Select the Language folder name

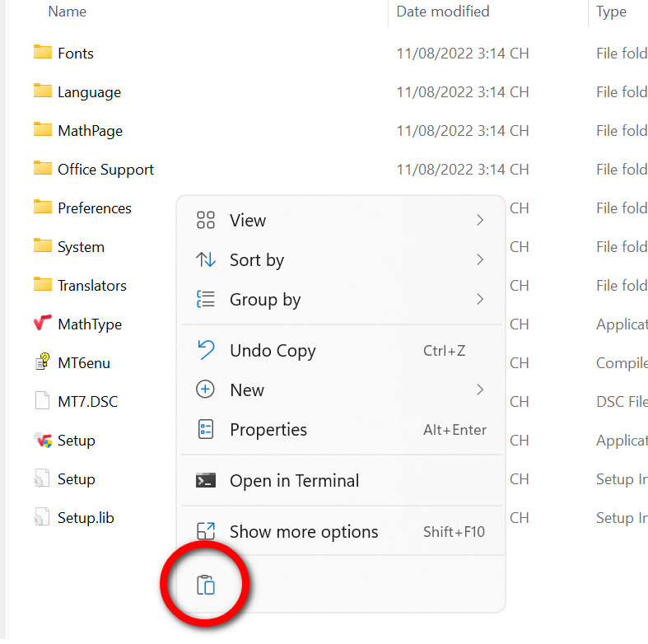(x=89, y=91)
